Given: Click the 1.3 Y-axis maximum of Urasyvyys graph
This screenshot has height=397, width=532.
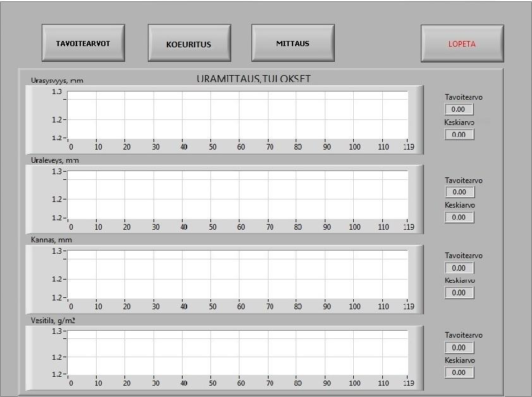Looking at the screenshot, I should (57, 92).
